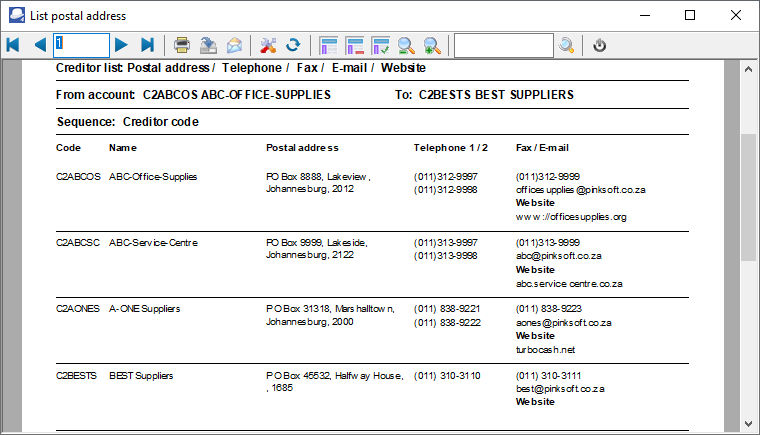Click the power close report button

click(x=600, y=45)
